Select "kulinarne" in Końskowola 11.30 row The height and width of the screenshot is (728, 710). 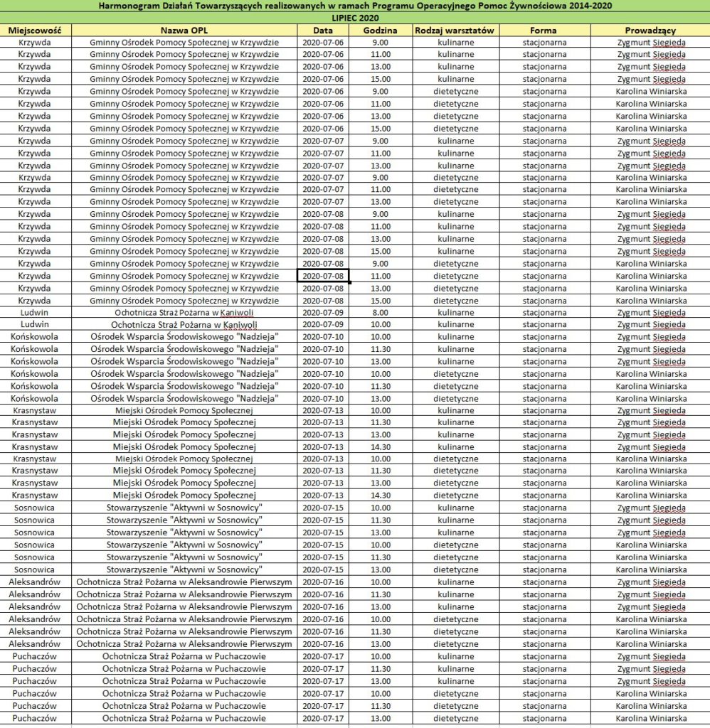click(456, 349)
